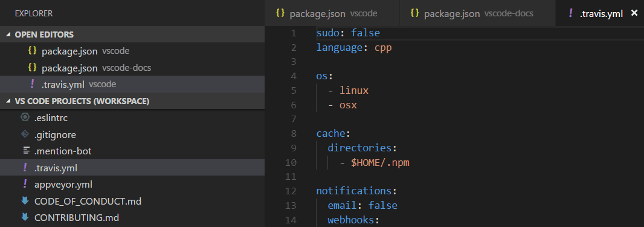Switch to package.json vscode-docs tab

coord(477,13)
